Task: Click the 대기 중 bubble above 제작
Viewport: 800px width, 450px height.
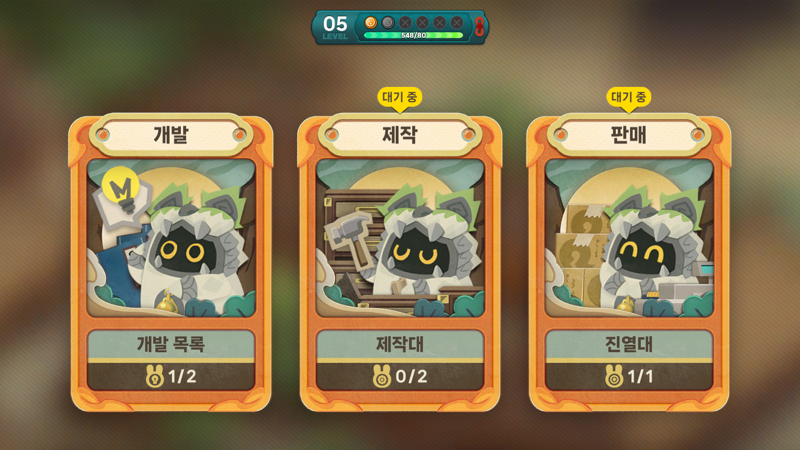Action: coord(399,98)
